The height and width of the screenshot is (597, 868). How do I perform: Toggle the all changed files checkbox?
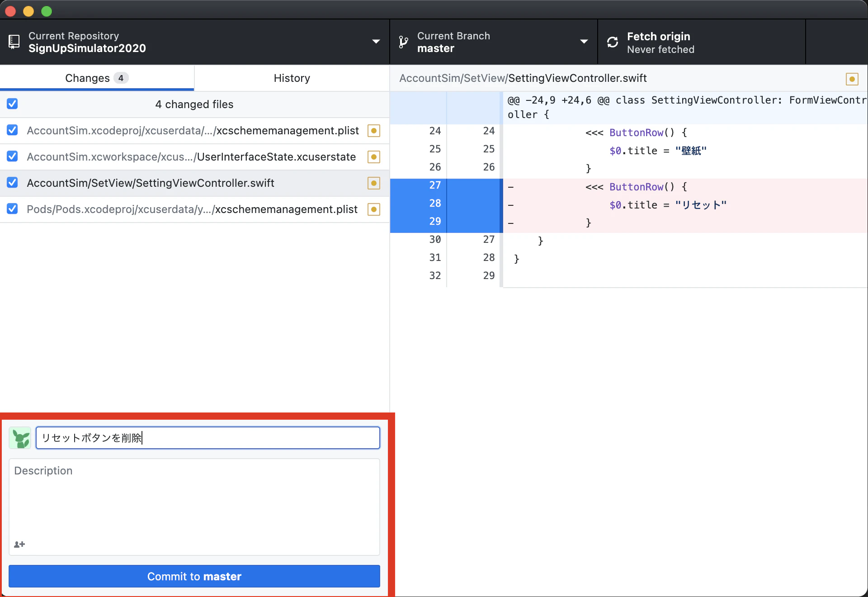[x=12, y=104]
